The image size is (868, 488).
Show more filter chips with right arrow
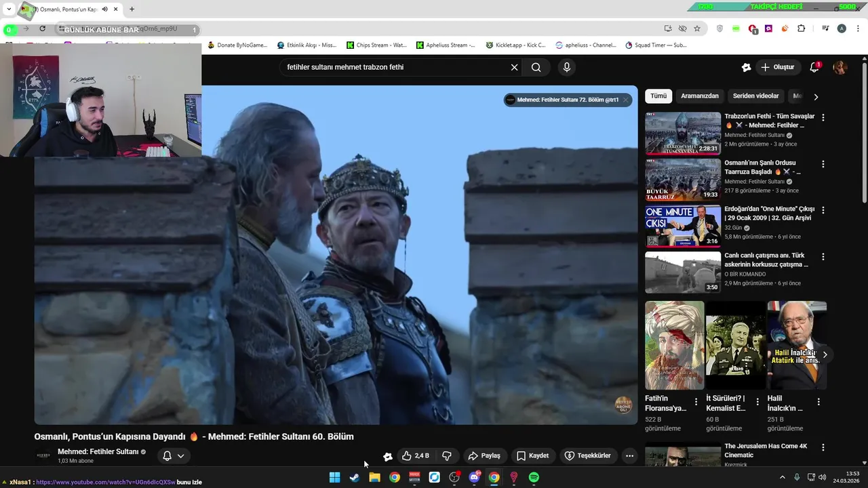pos(816,96)
